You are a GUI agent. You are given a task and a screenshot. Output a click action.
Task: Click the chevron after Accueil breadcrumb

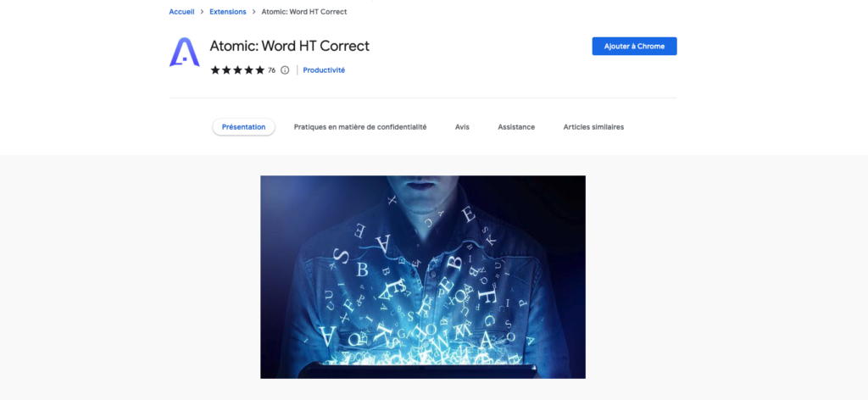(202, 12)
